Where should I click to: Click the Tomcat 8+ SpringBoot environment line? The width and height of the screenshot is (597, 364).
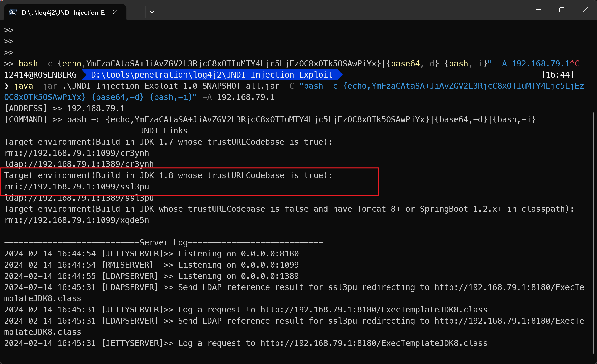coord(289,209)
